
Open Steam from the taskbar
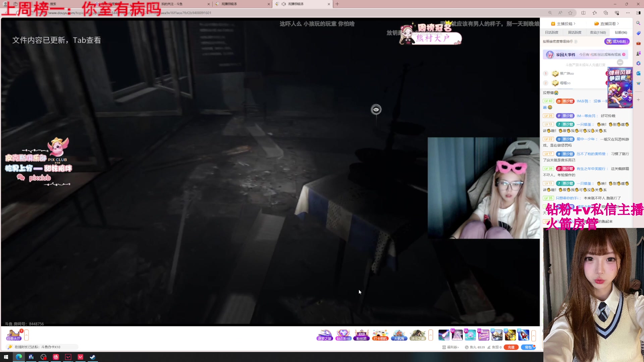click(x=93, y=357)
